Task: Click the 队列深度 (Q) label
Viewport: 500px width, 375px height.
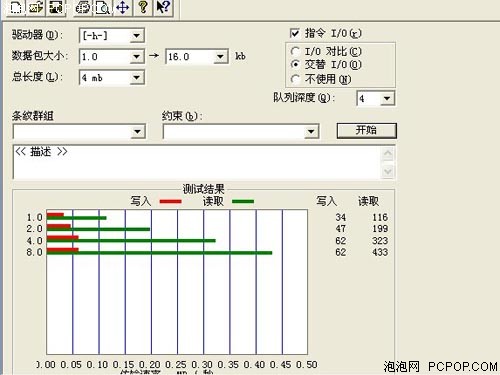Action: click(x=304, y=98)
